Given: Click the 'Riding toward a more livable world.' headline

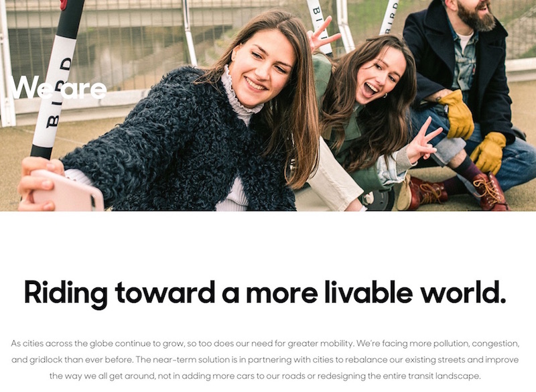Looking at the screenshot, I should click(265, 293).
